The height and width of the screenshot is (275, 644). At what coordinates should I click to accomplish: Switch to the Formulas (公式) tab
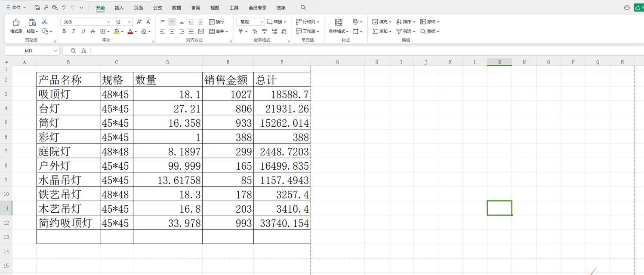pyautogui.click(x=157, y=8)
